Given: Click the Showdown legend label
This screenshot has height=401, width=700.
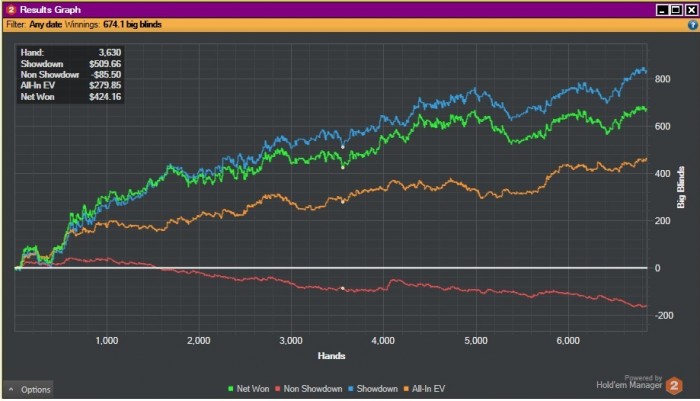Looking at the screenshot, I should click(377, 389).
